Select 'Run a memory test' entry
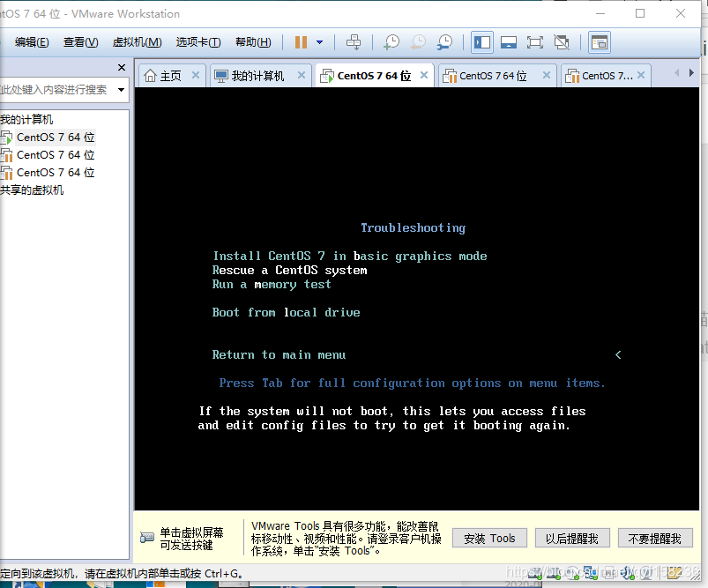This screenshot has height=588, width=708. coord(272,284)
